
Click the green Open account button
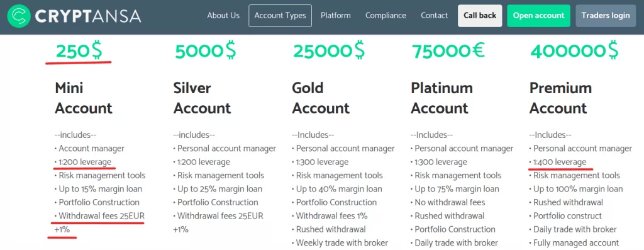(538, 16)
